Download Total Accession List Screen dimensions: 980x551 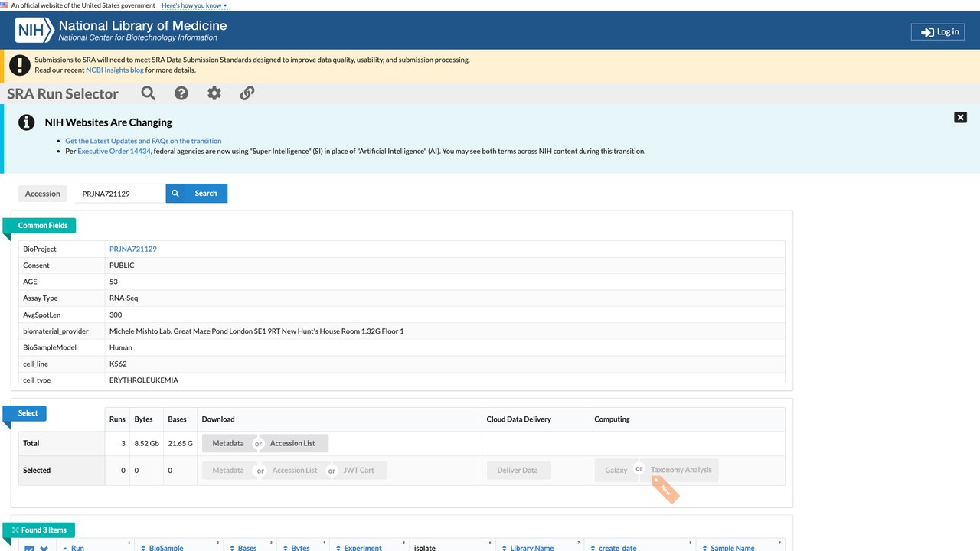pyautogui.click(x=292, y=443)
